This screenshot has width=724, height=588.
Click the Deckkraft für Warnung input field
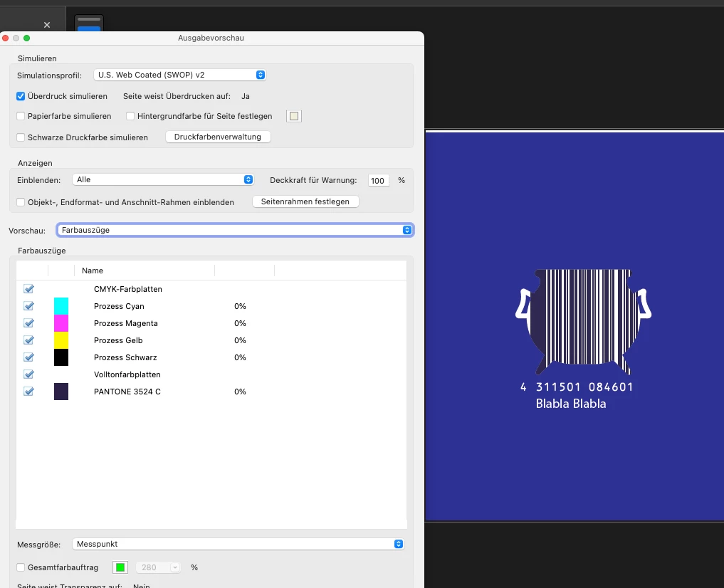pyautogui.click(x=378, y=181)
